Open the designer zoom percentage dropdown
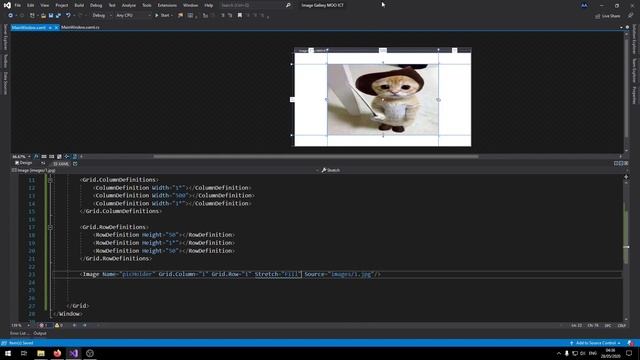The width and height of the screenshot is (640, 360). [21, 156]
